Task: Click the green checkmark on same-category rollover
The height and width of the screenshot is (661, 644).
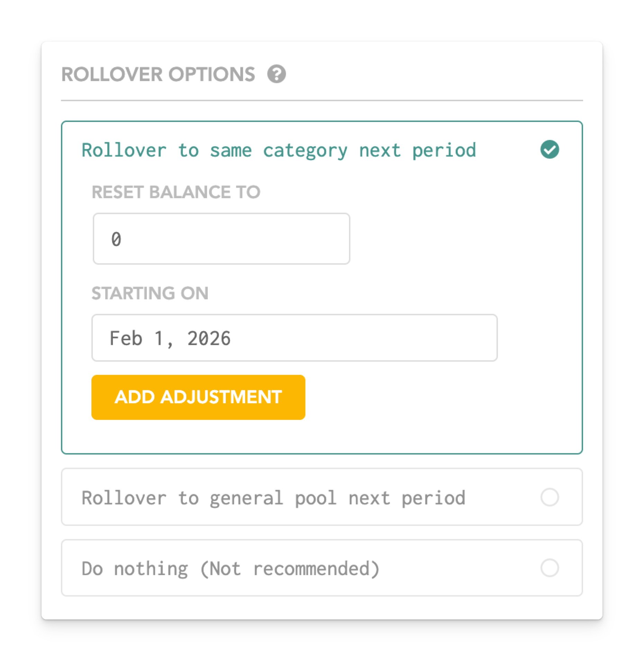Action: pyautogui.click(x=549, y=150)
